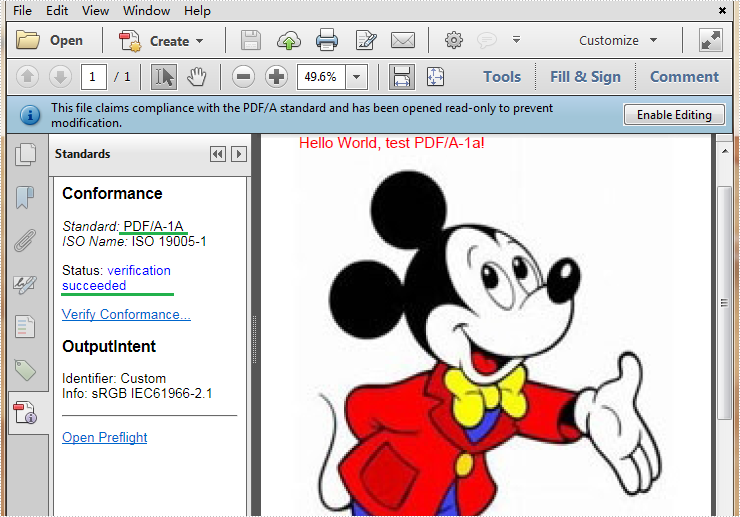Open the Edit menu
740x517 pixels.
pyautogui.click(x=57, y=10)
